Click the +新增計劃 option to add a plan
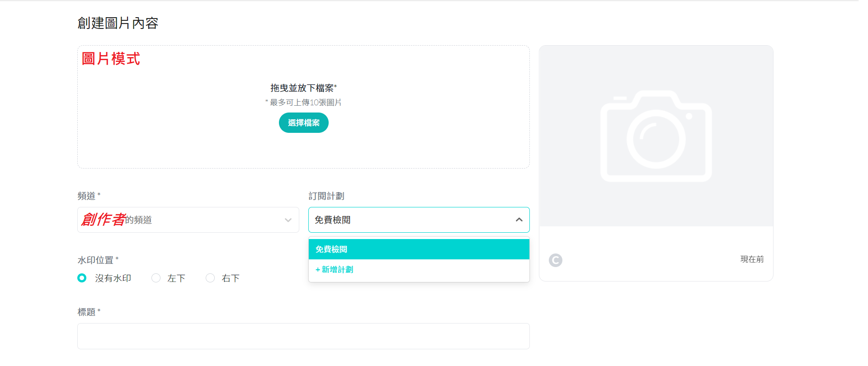The width and height of the screenshot is (868, 366). tap(334, 269)
